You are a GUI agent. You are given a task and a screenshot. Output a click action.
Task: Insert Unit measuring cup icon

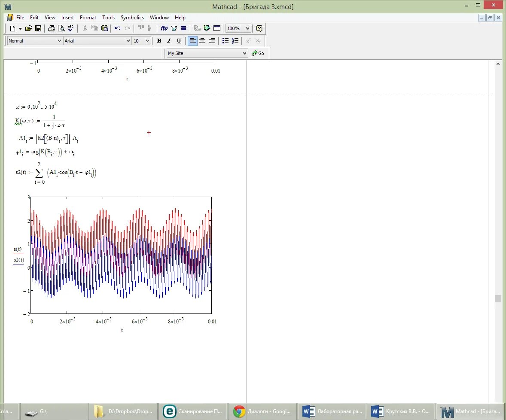point(174,28)
